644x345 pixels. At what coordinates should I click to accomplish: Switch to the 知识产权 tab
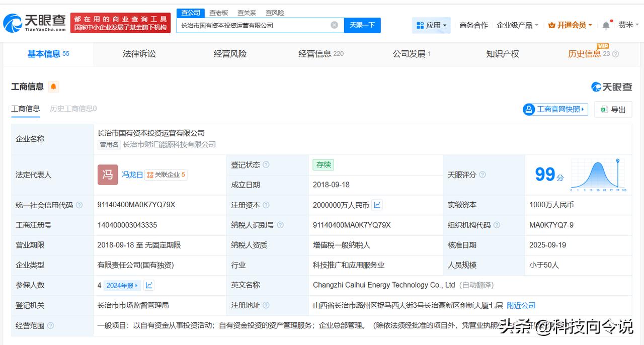502,54
